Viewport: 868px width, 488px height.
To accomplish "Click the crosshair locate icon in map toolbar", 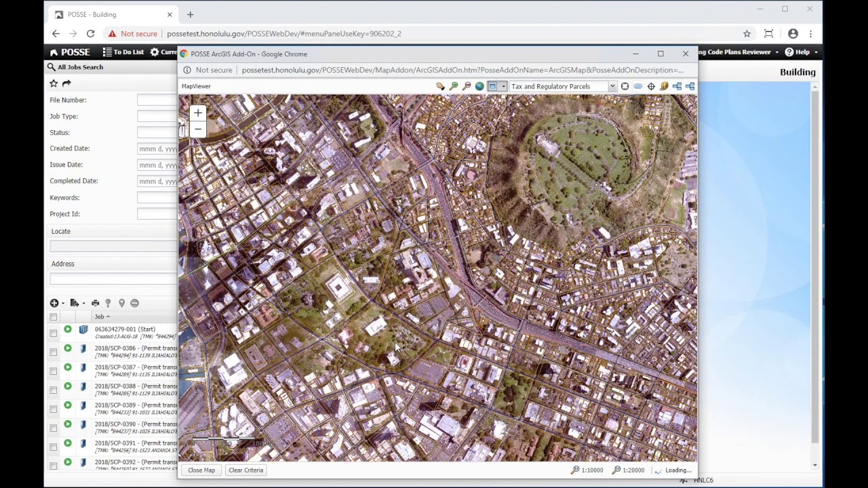I will point(651,86).
